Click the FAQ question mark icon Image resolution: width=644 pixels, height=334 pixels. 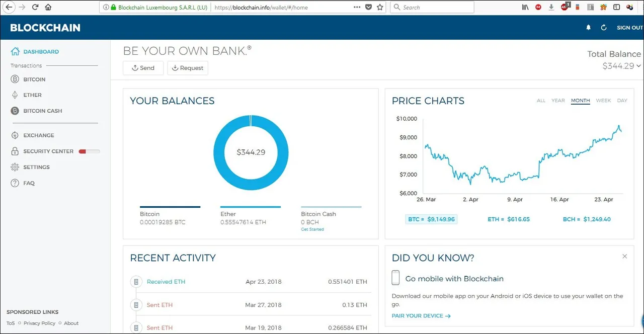click(15, 183)
